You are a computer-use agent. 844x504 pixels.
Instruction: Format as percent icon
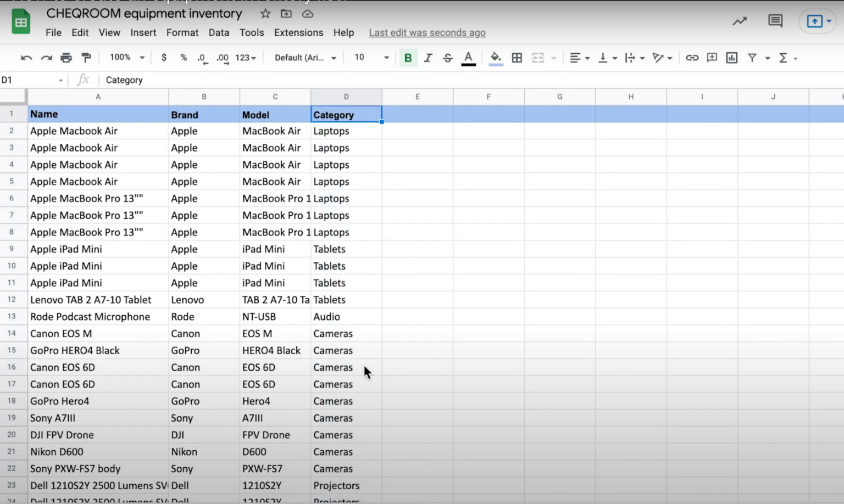(184, 58)
